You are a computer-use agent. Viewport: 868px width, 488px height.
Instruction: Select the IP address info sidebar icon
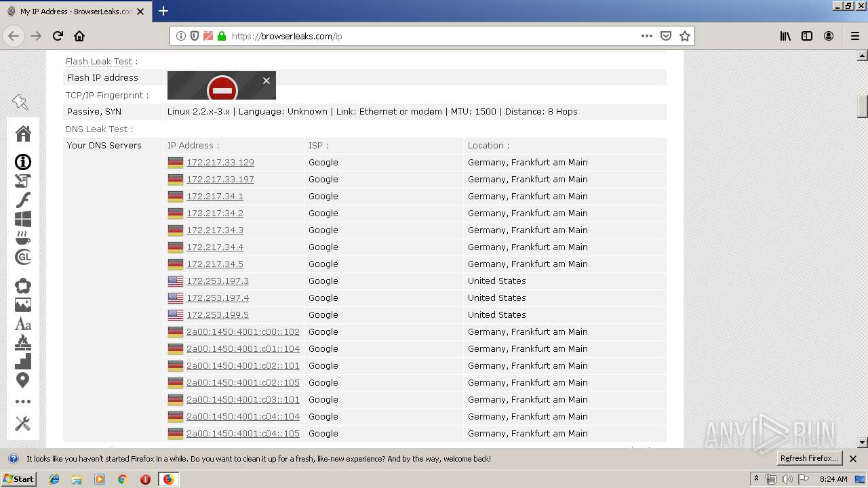[23, 162]
